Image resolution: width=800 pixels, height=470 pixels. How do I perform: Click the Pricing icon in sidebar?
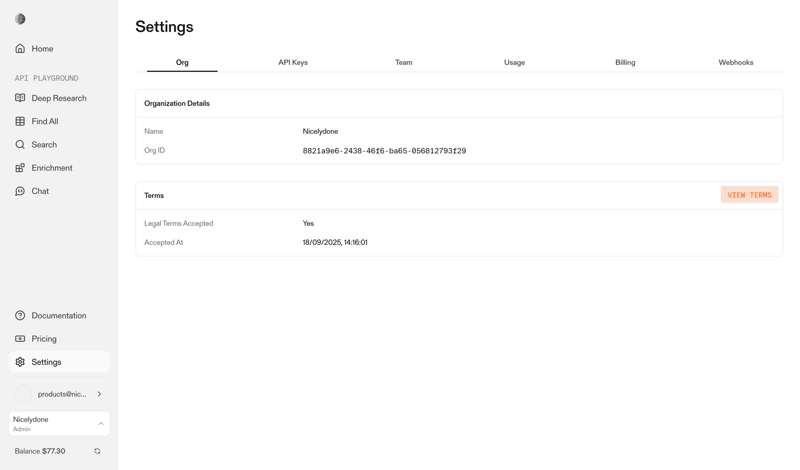pyautogui.click(x=20, y=339)
